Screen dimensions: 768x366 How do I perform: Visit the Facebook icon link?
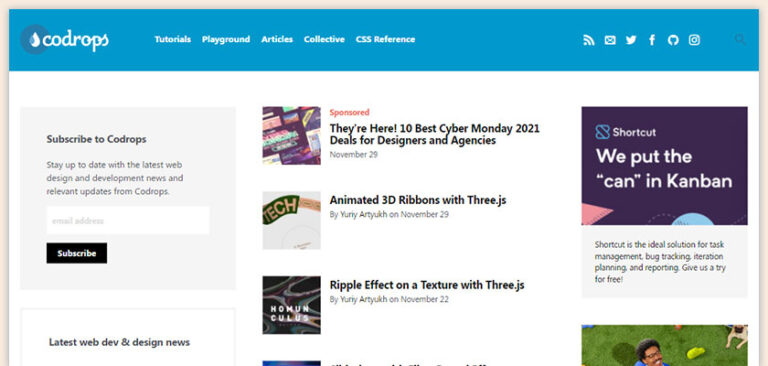[x=652, y=40]
